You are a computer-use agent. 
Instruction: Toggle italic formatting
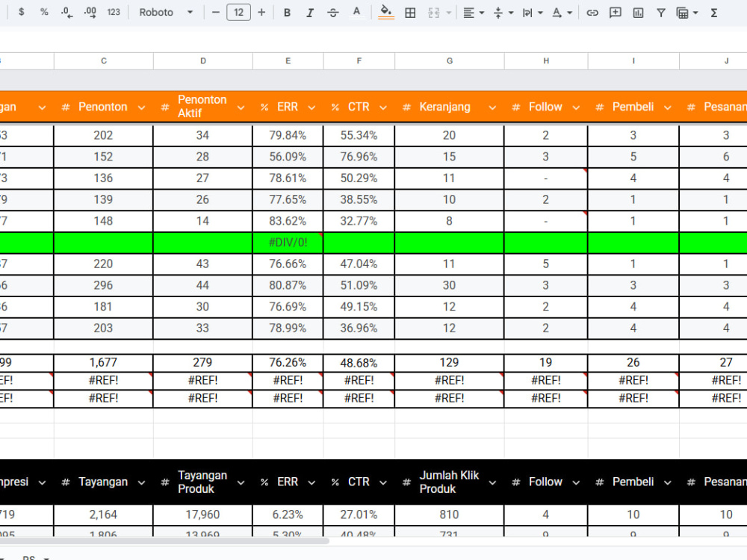[310, 13]
